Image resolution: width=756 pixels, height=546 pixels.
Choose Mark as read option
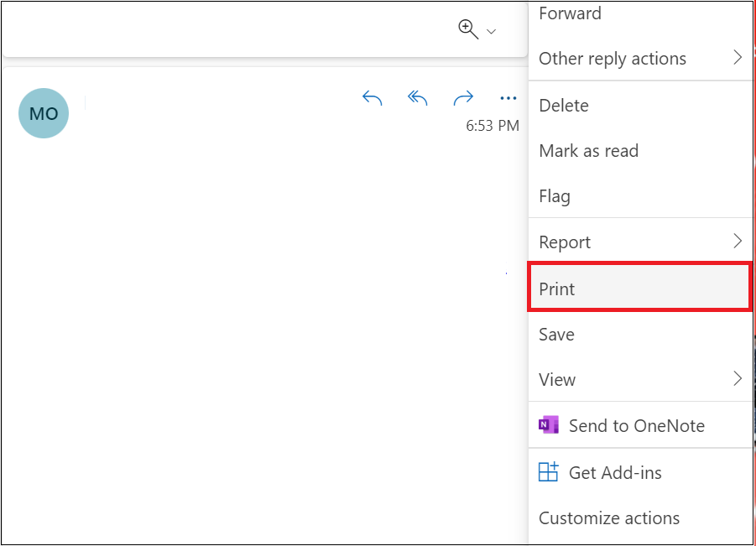pyautogui.click(x=640, y=151)
